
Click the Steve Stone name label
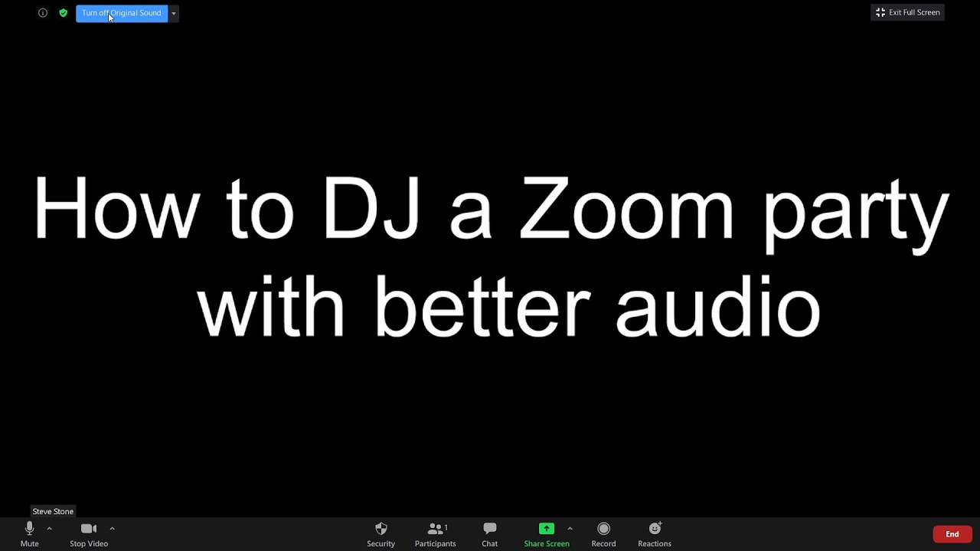53,511
